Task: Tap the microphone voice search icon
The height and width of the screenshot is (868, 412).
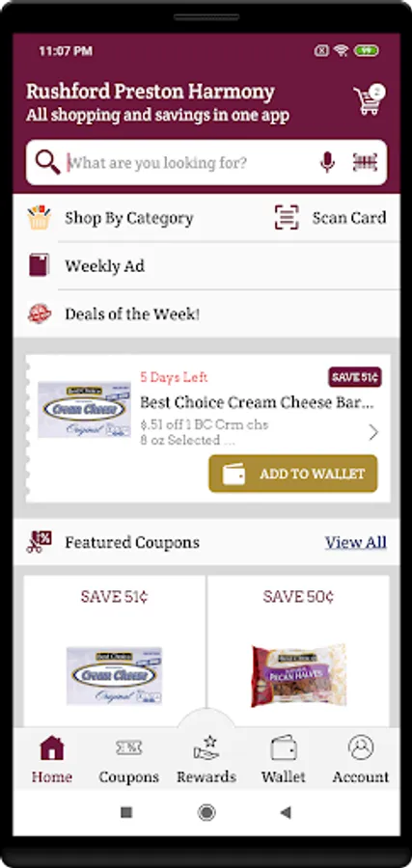Action: point(328,163)
